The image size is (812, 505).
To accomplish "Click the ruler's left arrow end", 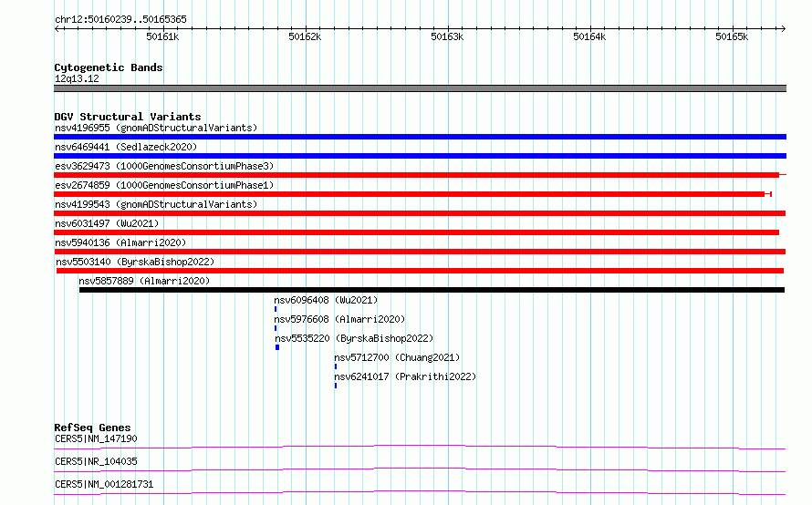I will [57, 28].
